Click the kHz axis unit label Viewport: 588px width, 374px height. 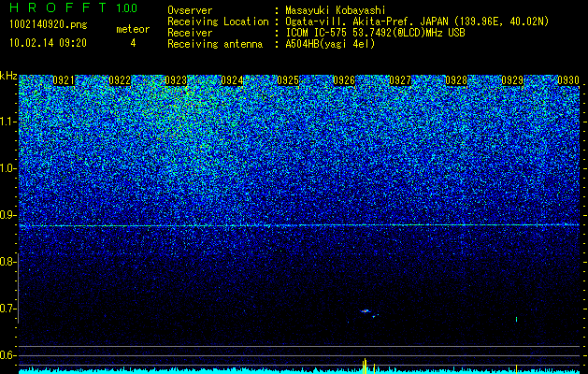point(8,76)
